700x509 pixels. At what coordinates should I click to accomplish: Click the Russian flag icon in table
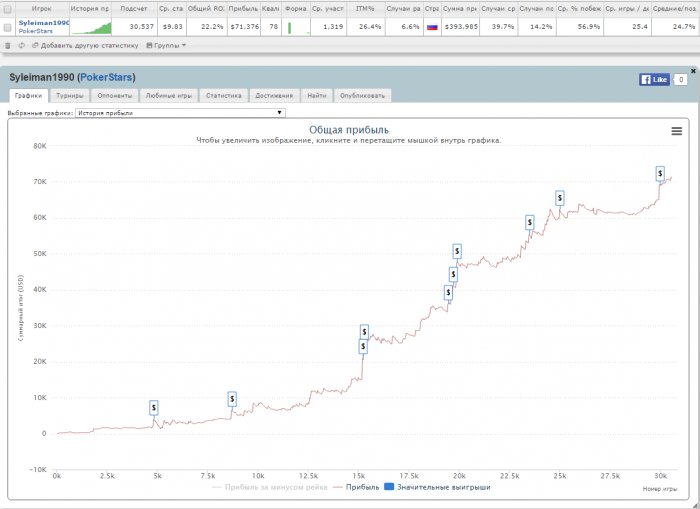[432, 28]
